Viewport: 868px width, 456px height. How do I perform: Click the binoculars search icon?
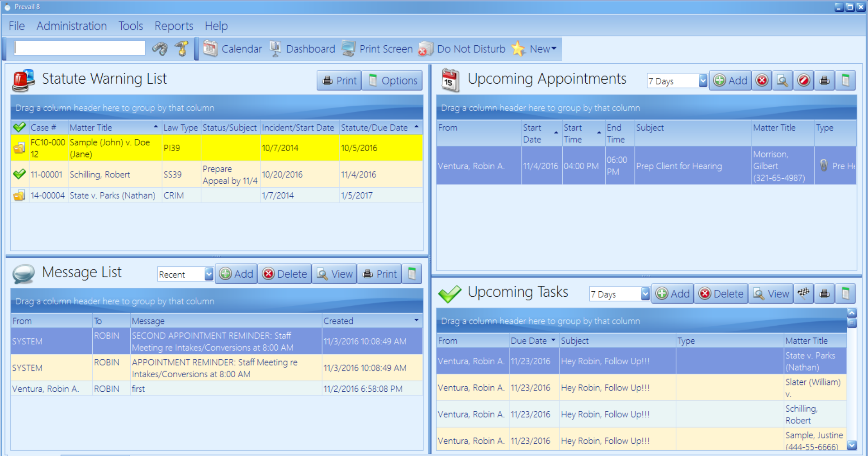[x=160, y=48]
